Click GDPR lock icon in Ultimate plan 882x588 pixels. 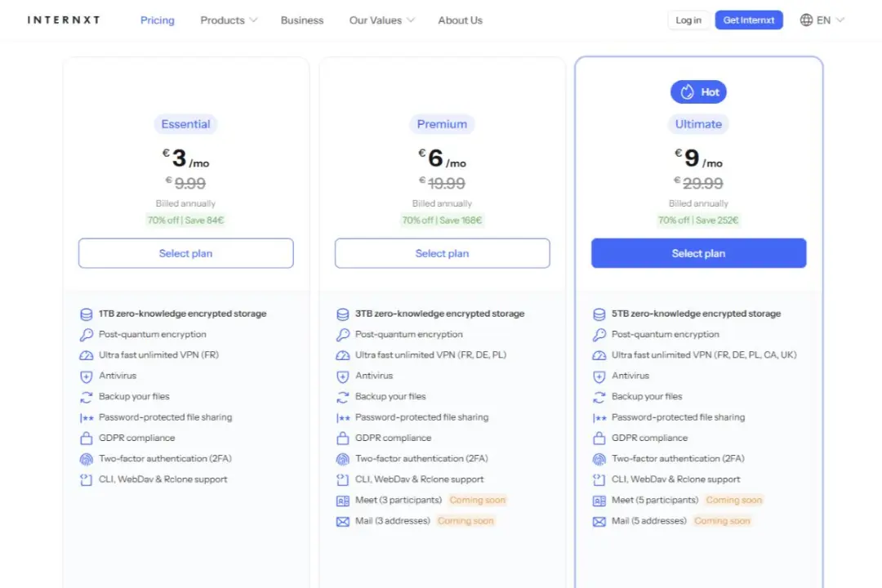click(x=599, y=439)
